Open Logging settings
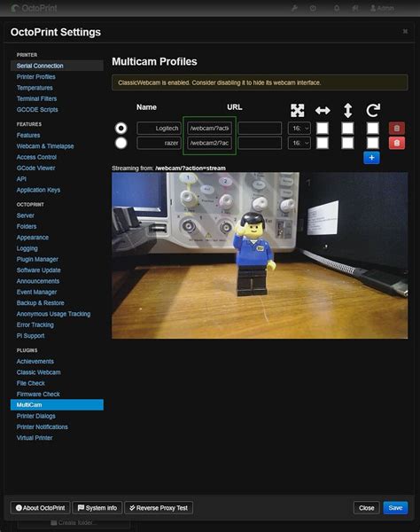The height and width of the screenshot is (532, 420). [x=27, y=248]
